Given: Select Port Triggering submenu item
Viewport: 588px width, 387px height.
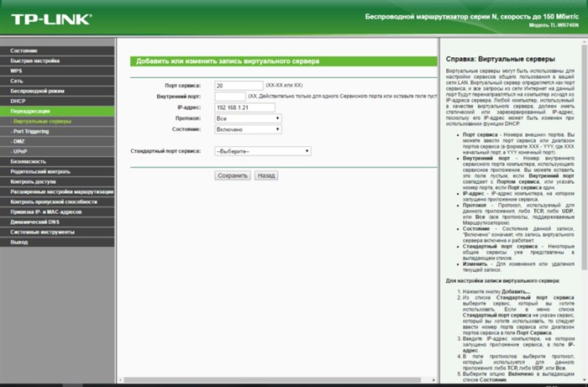Looking at the screenshot, I should 57,132.
